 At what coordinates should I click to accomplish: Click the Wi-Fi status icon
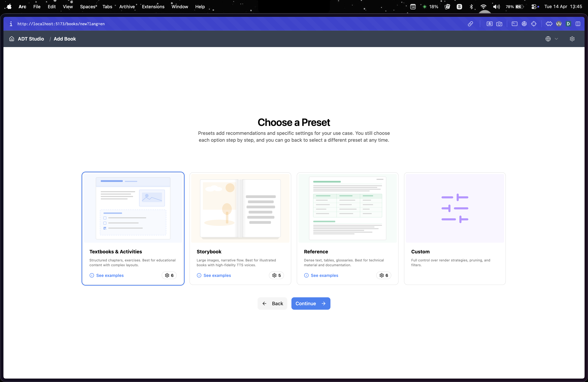483,7
